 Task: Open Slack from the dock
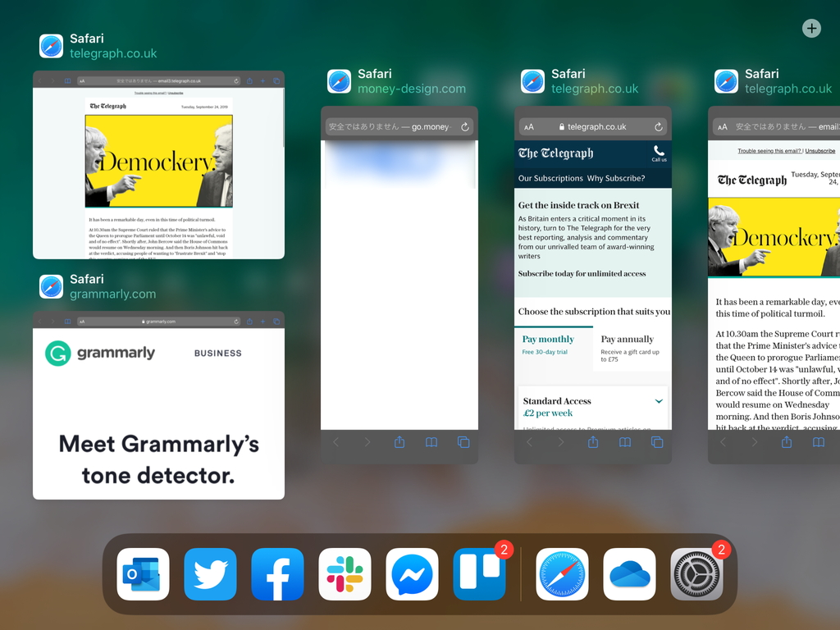(x=345, y=575)
